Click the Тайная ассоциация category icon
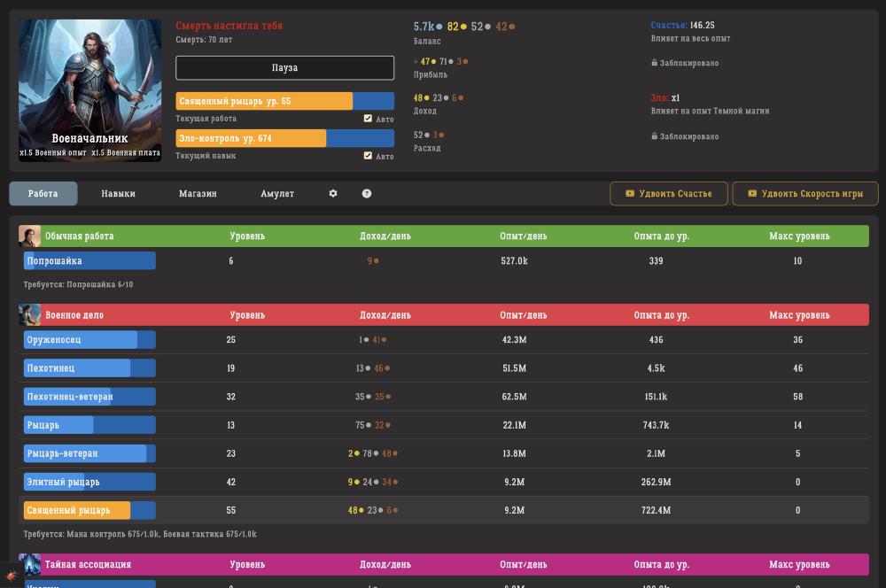The image size is (886, 588). tap(30, 564)
